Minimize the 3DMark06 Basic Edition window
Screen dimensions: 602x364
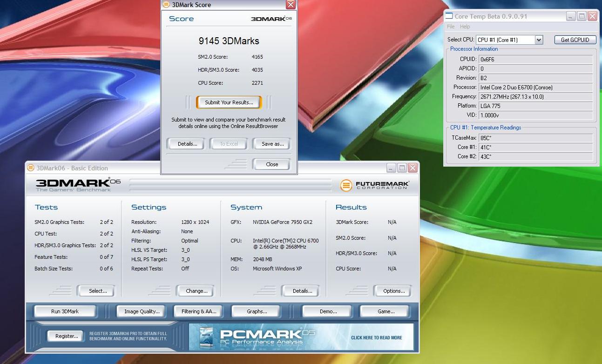pyautogui.click(x=392, y=168)
